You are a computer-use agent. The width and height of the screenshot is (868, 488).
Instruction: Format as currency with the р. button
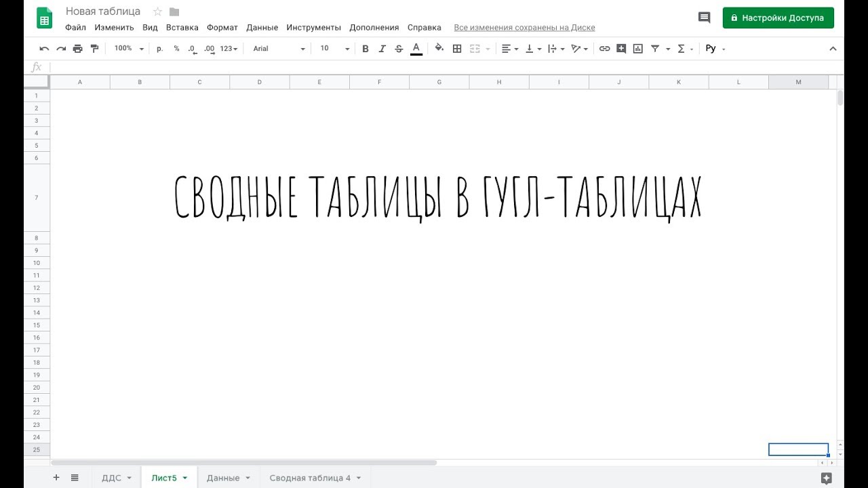[159, 49]
